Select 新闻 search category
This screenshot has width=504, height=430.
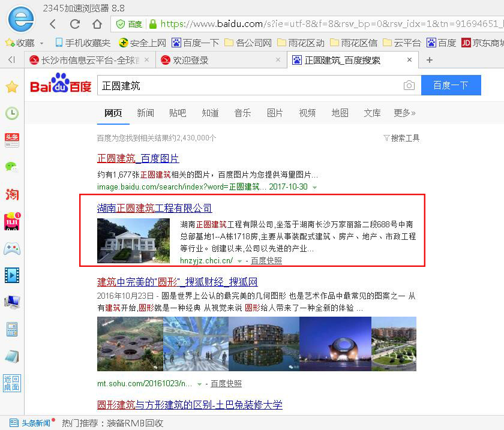tap(146, 113)
